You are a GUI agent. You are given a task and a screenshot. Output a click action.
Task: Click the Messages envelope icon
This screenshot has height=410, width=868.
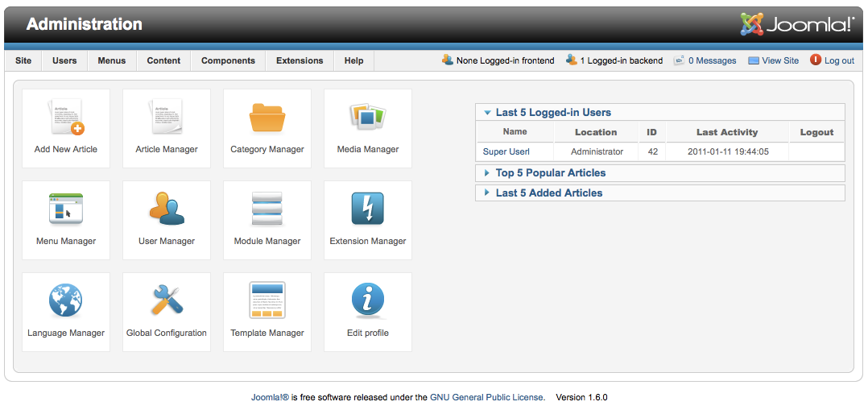(680, 60)
